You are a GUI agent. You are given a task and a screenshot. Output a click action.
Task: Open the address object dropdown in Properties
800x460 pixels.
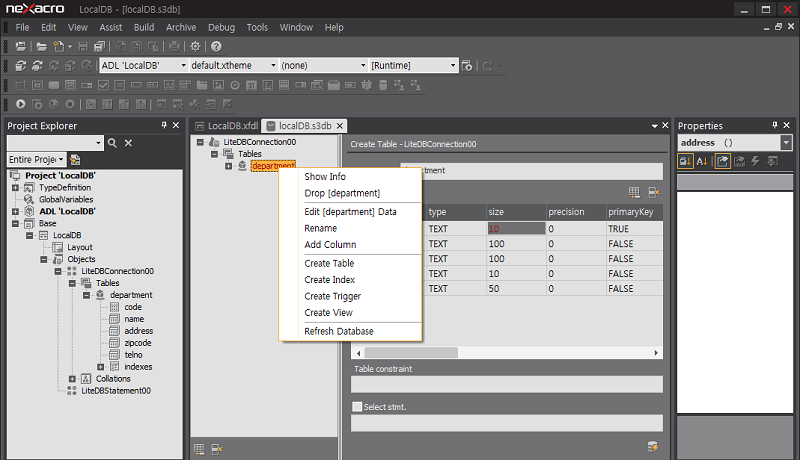click(x=786, y=143)
